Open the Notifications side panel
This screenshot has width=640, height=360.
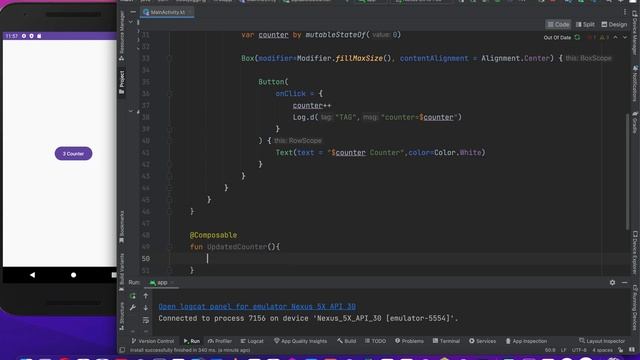point(635,84)
